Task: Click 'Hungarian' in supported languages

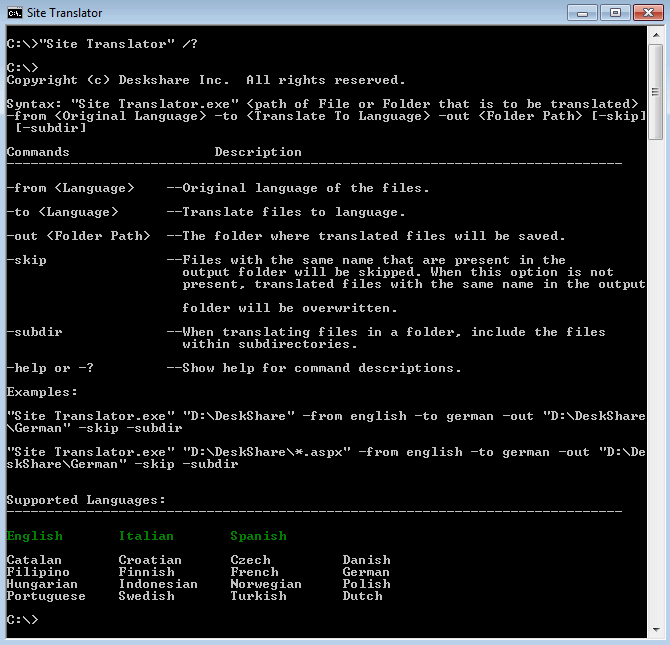Action: tap(42, 584)
